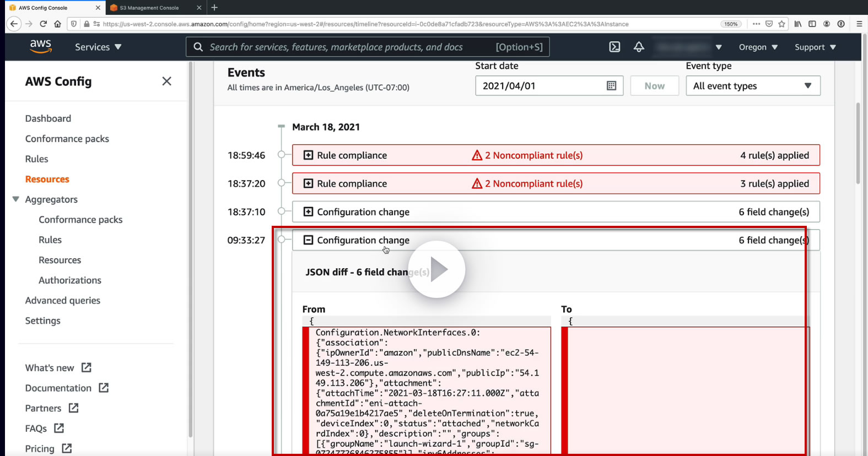This screenshot has width=868, height=456.
Task: Open a new browser tab
Action: tap(214, 8)
